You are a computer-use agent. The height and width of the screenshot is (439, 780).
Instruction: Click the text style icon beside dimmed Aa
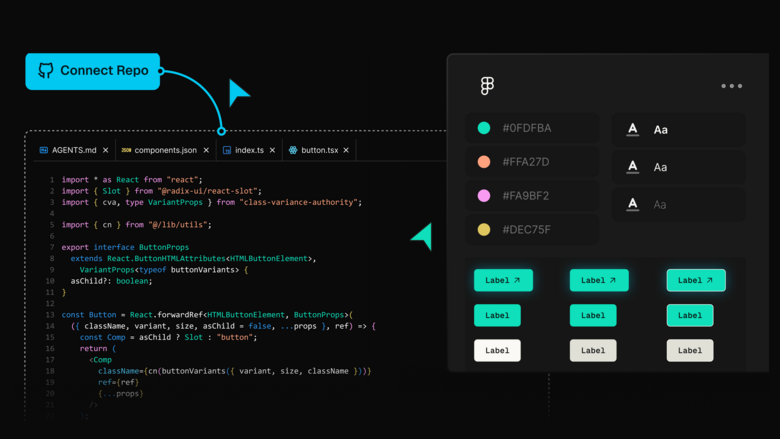tap(633, 204)
